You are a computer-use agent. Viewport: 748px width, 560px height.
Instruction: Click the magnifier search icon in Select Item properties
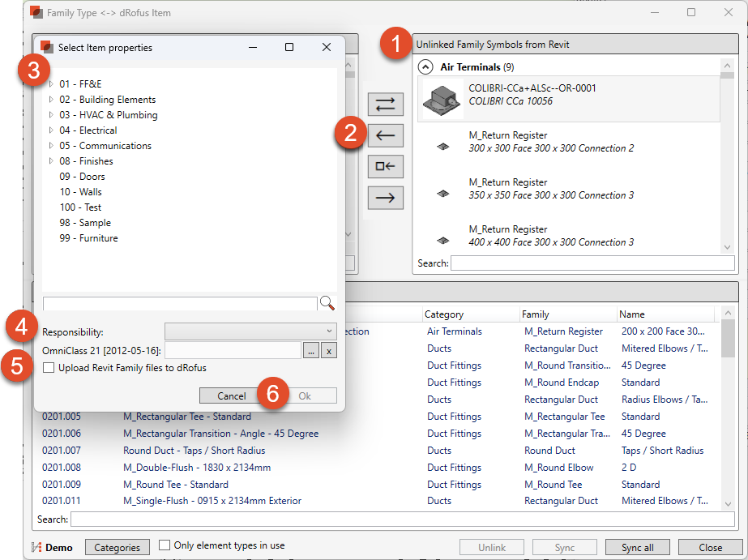[327, 302]
